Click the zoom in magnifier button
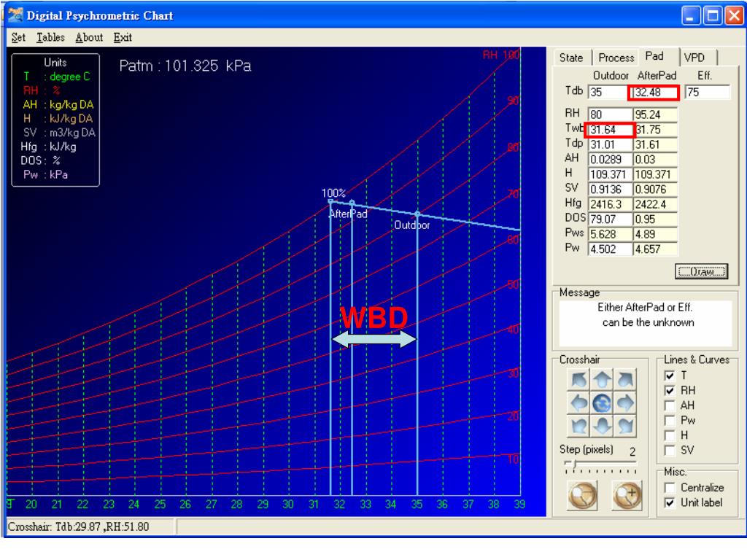 [x=627, y=495]
